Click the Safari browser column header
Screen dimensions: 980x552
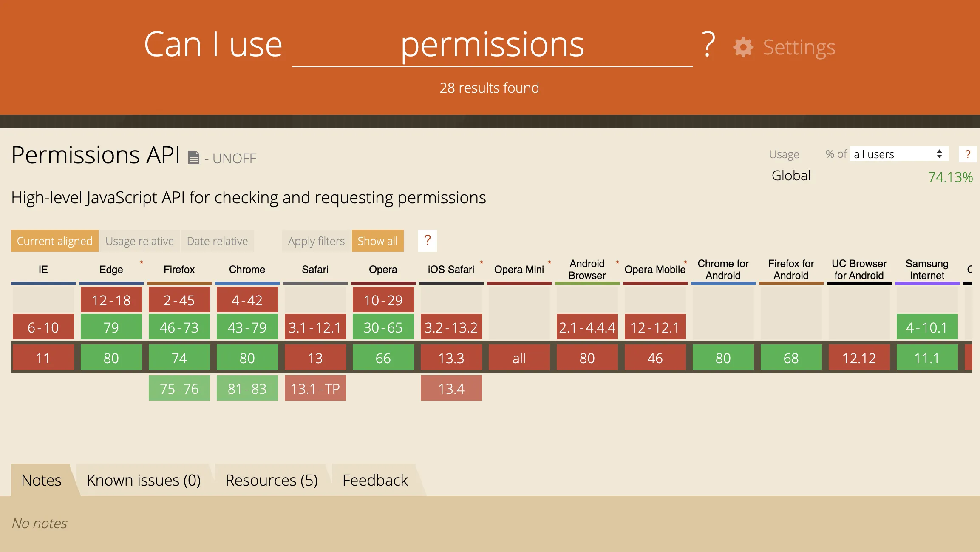click(x=315, y=270)
